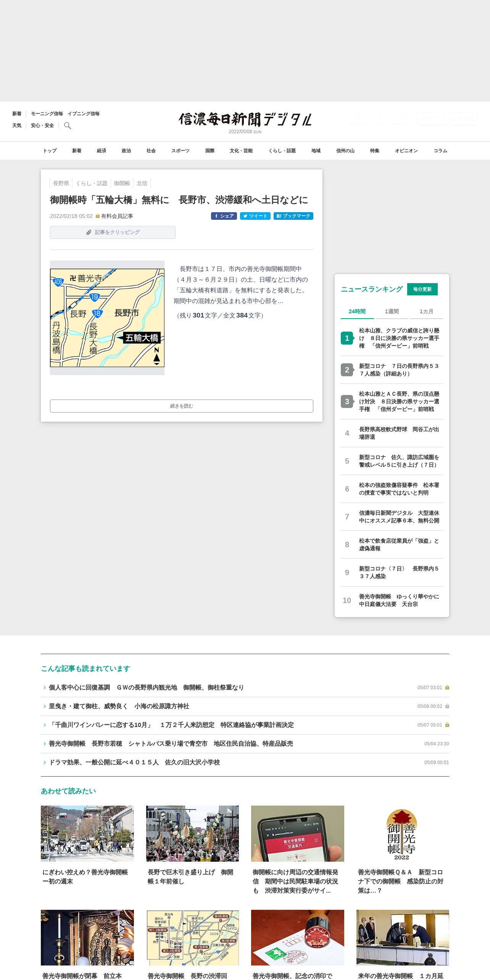The width and height of the screenshot is (490, 980).
Task: Select 特集 navigation item
Action: pyautogui.click(x=375, y=151)
